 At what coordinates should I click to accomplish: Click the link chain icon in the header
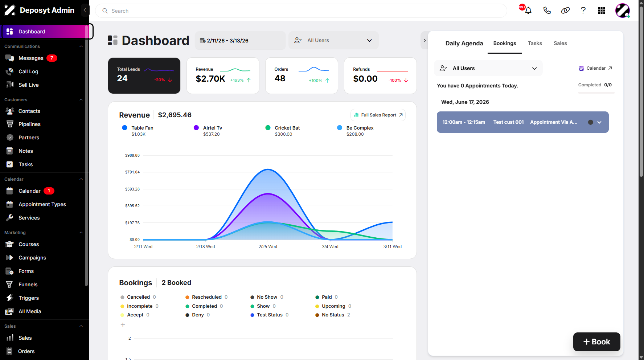[x=565, y=11]
